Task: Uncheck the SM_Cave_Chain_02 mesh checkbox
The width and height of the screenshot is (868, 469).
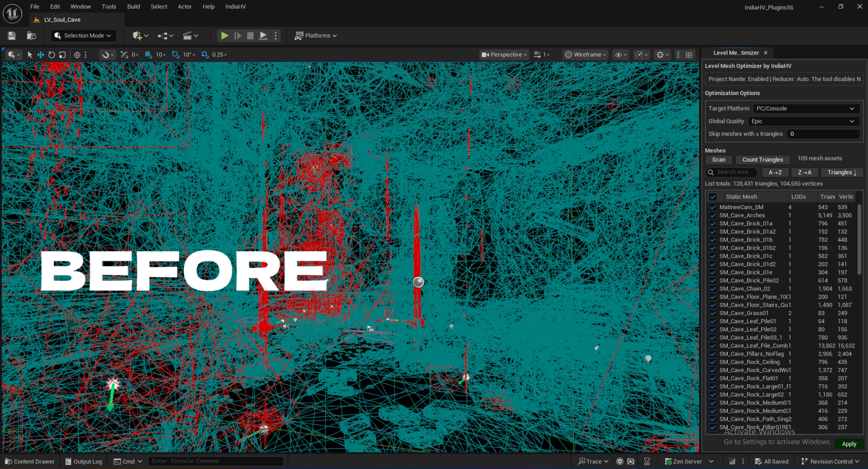Action: (713, 289)
